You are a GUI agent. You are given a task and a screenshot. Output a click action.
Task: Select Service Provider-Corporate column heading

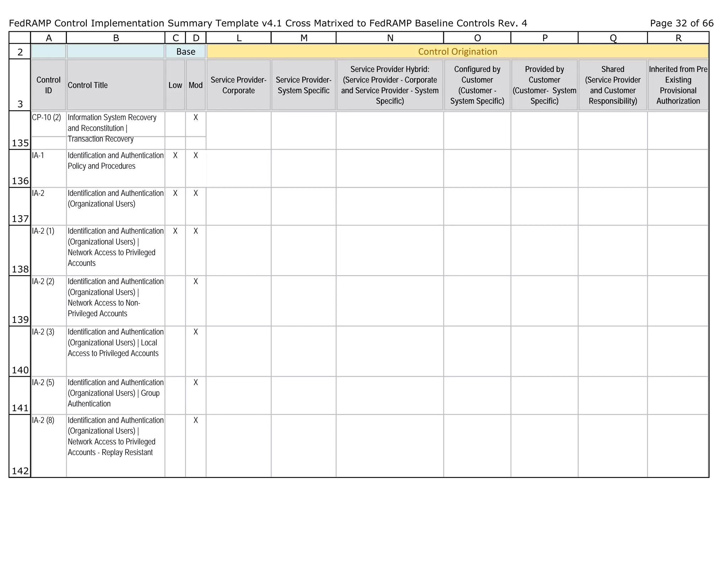239,85
